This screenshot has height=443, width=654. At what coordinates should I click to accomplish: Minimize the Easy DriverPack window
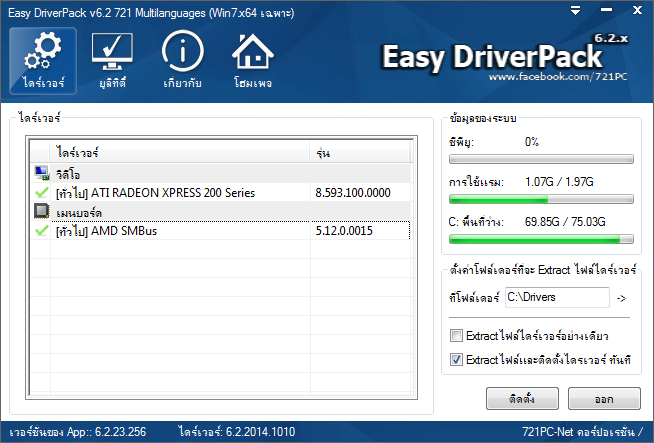tap(606, 10)
